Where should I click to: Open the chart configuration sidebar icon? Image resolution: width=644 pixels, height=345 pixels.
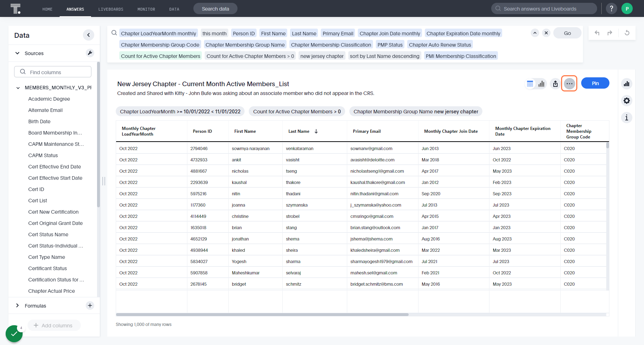click(627, 84)
